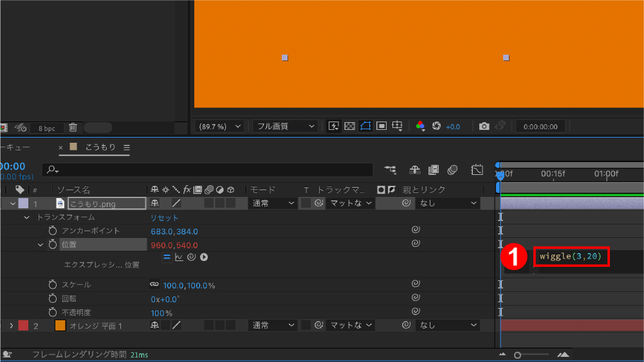Select the こうもり.png layer name
The width and height of the screenshot is (644, 362).
pos(107,204)
